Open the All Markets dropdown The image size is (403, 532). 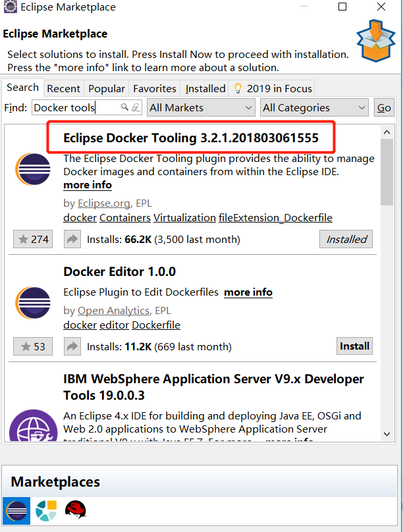(x=201, y=107)
